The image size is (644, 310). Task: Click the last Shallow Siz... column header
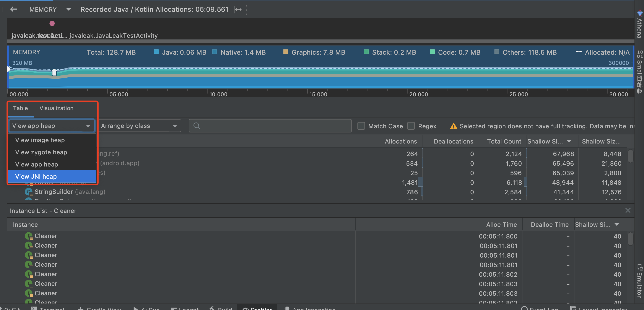pyautogui.click(x=601, y=141)
